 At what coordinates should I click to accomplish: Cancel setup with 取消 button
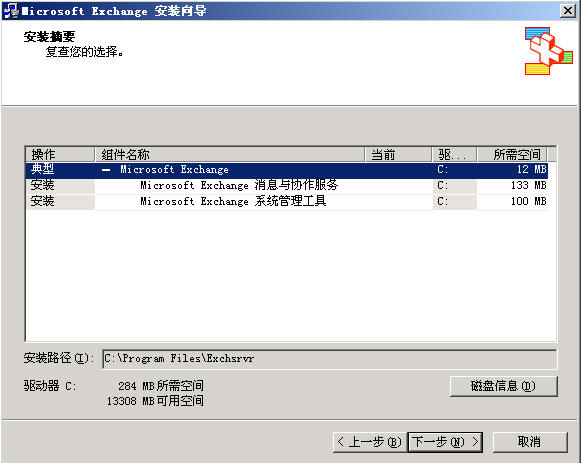530,442
